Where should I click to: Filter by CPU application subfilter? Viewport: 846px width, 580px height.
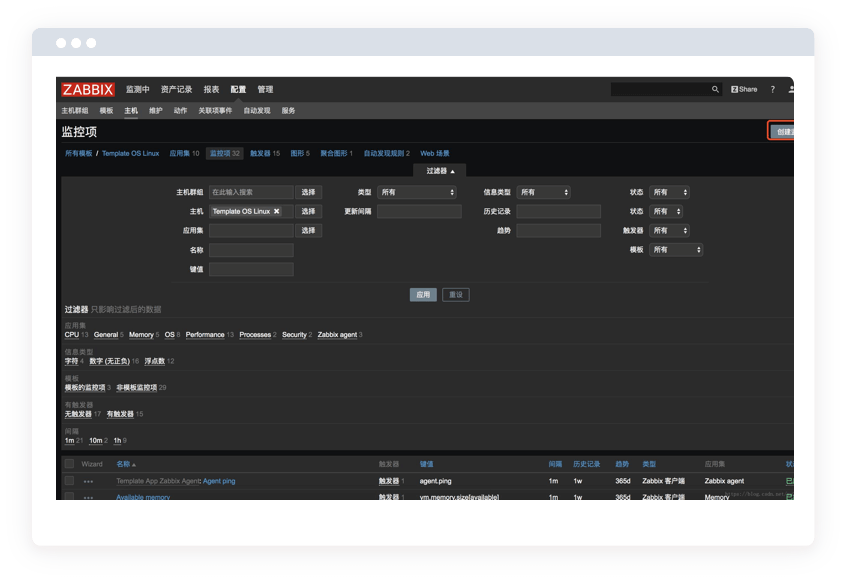(72, 335)
